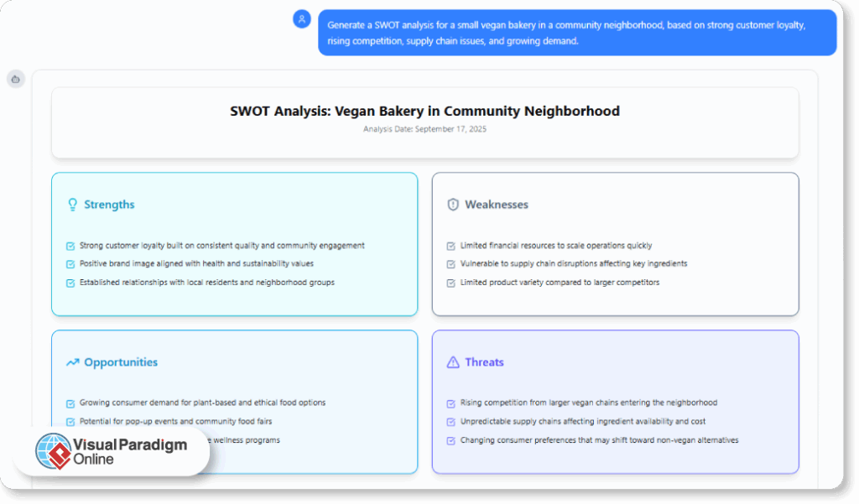Toggle checkbox for growing consumer demand item
The image size is (859, 504).
click(70, 403)
